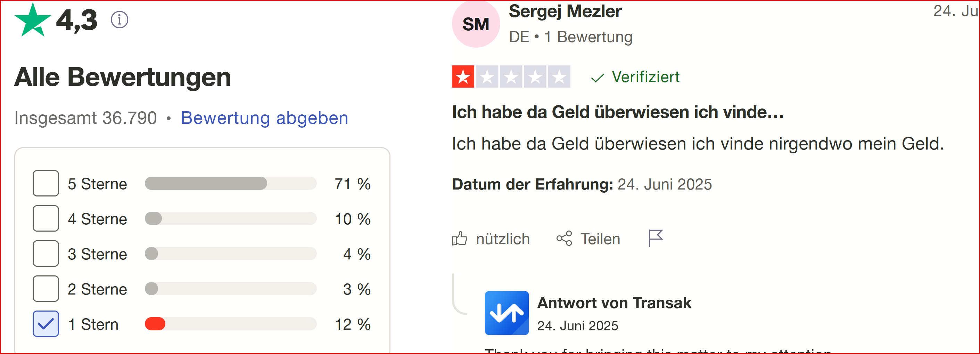
Task: Click the rating info icon beside 4,3
Action: (x=120, y=20)
